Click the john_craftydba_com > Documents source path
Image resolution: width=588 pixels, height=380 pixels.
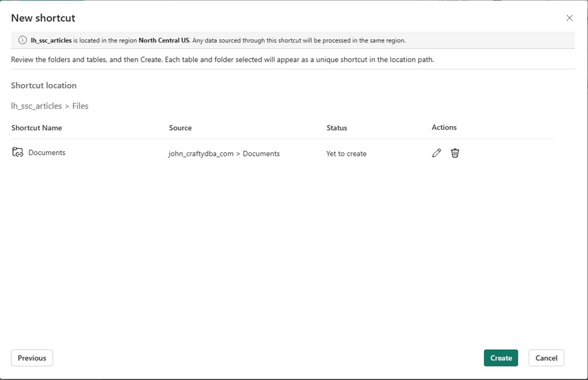(224, 154)
